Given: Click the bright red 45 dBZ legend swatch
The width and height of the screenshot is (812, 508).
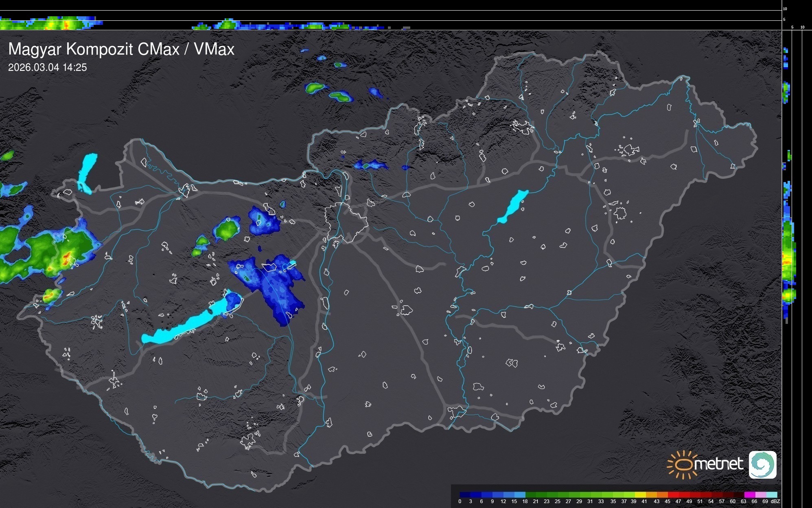Looking at the screenshot, I should tap(673, 495).
